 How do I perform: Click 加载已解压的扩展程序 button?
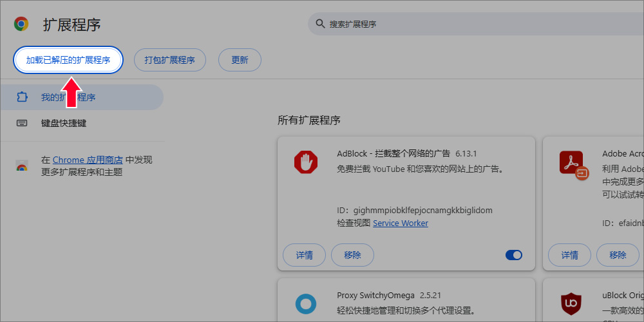click(x=68, y=60)
